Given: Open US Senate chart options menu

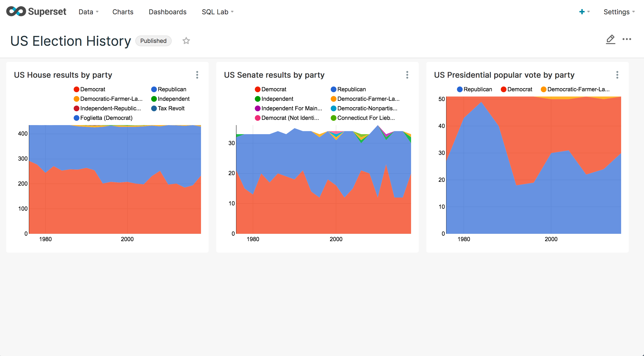Looking at the screenshot, I should click(407, 75).
